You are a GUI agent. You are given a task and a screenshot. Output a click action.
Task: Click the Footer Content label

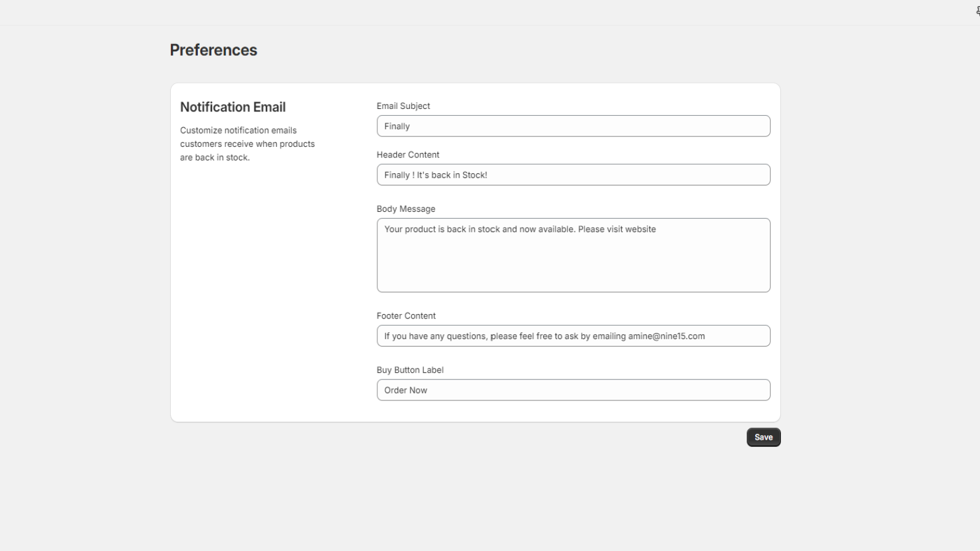coord(406,316)
